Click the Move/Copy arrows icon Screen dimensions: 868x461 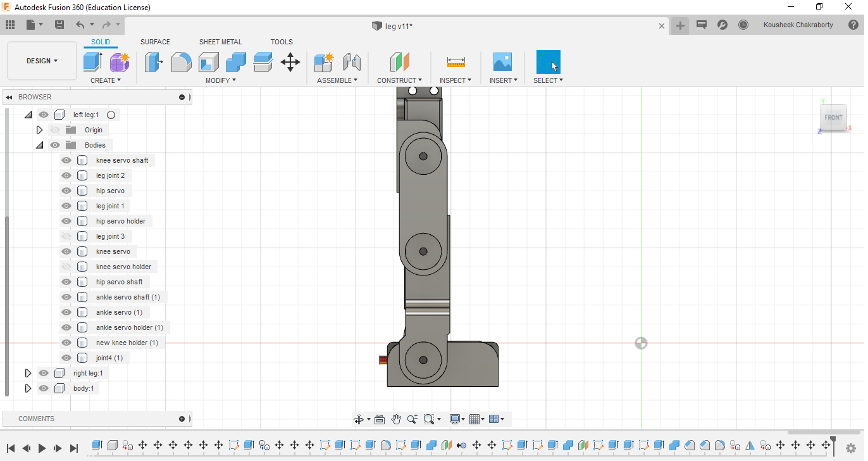coord(290,62)
